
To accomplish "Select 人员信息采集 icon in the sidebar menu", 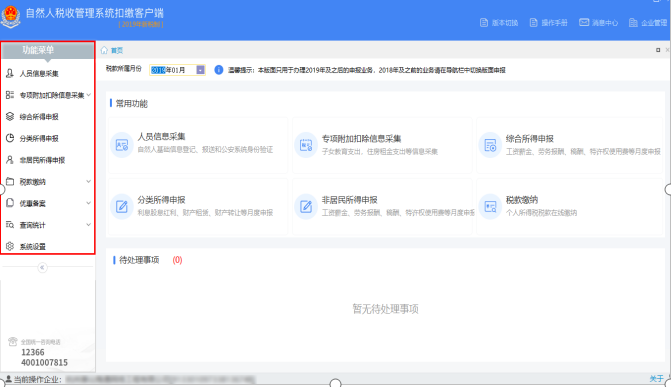I will (10, 73).
